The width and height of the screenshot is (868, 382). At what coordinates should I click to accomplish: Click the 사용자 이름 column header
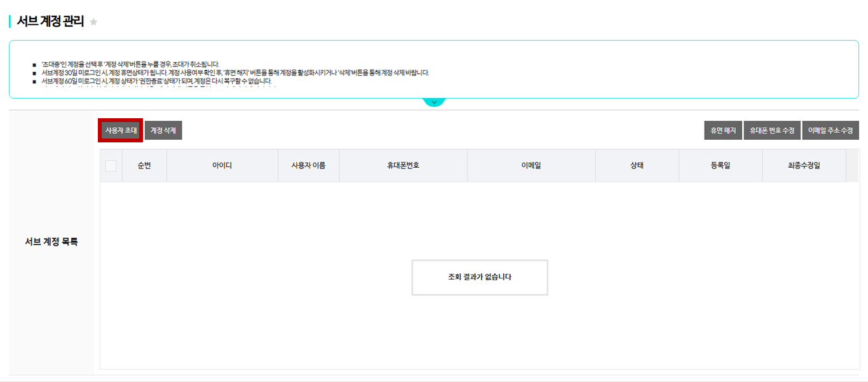pyautogui.click(x=309, y=166)
